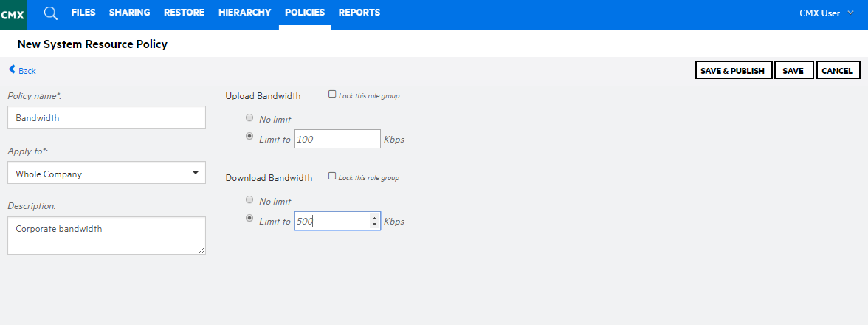
Task: Open the FILES tab
Action: [x=83, y=12]
